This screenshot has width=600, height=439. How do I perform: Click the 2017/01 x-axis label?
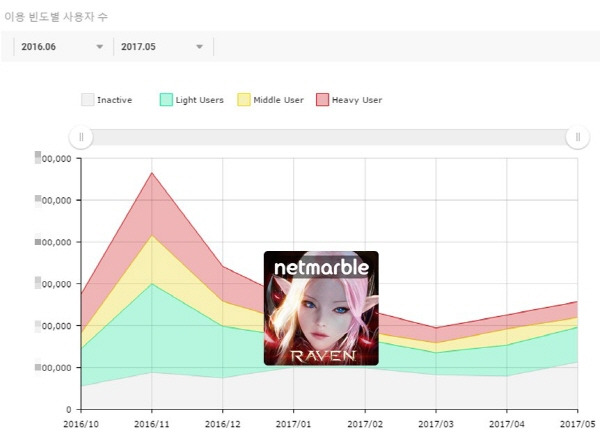point(293,424)
